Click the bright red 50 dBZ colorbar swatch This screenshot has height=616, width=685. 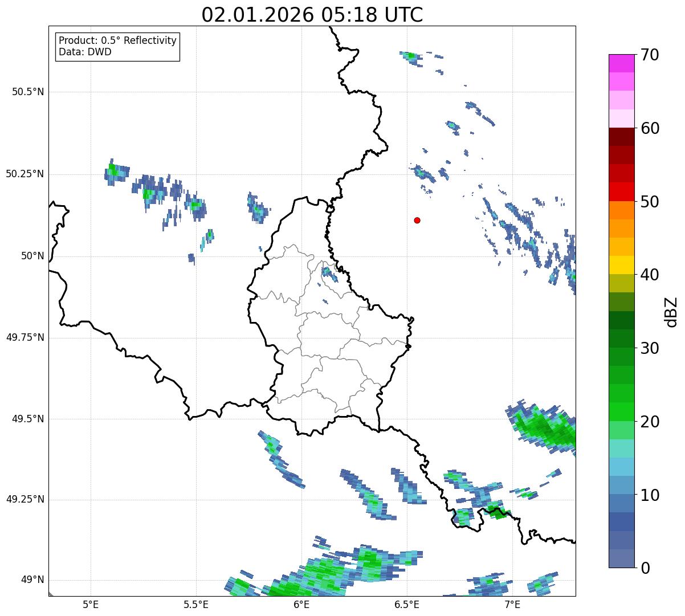click(622, 192)
